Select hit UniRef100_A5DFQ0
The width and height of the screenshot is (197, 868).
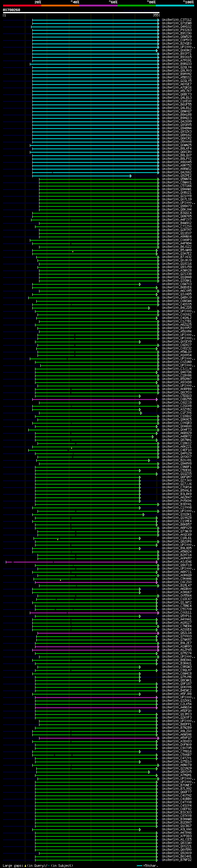[177, 711]
